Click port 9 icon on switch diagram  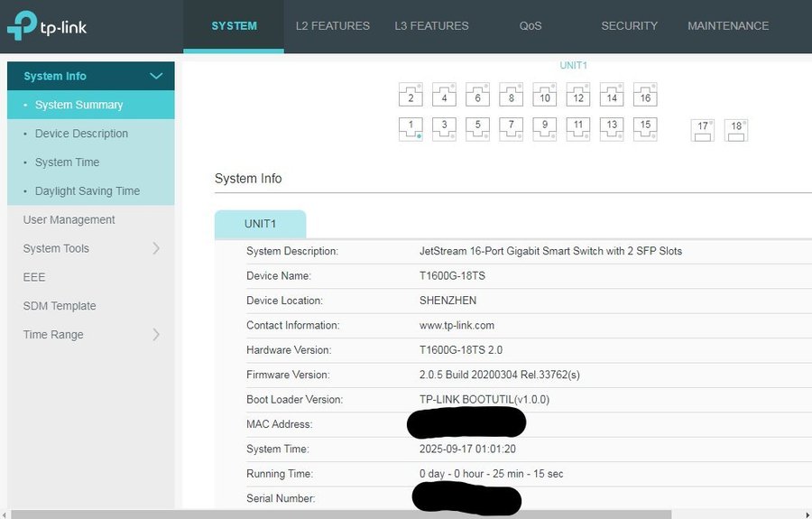[x=545, y=129]
